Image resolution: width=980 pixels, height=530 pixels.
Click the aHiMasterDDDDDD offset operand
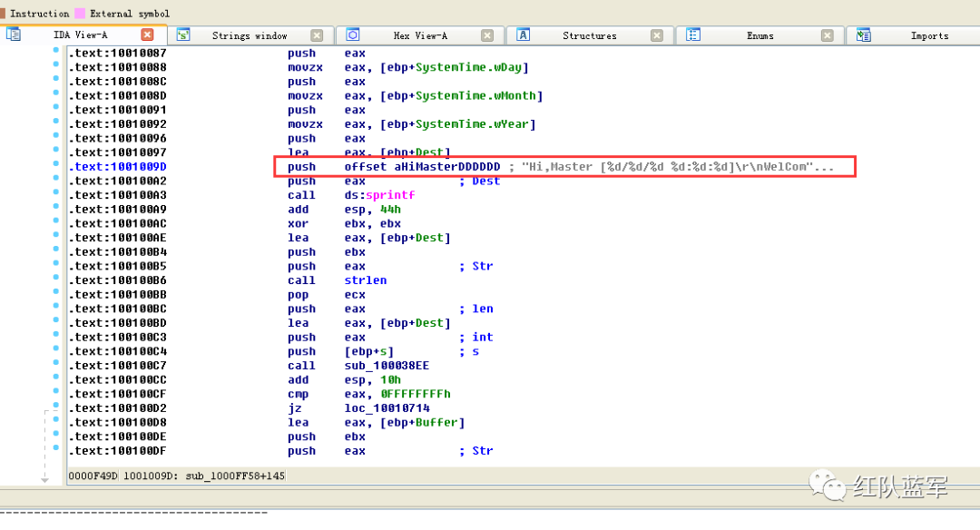446,167
